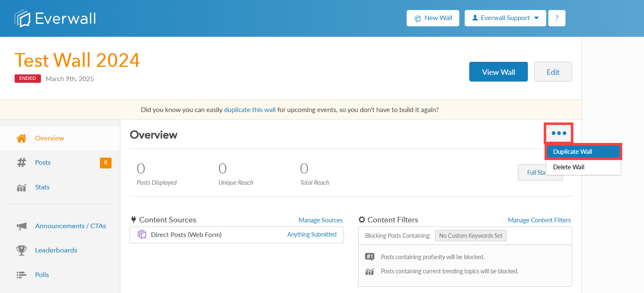The height and width of the screenshot is (293, 644).
Task: Click 'Posts containing profanity will be blocked' text
Action: (433, 257)
